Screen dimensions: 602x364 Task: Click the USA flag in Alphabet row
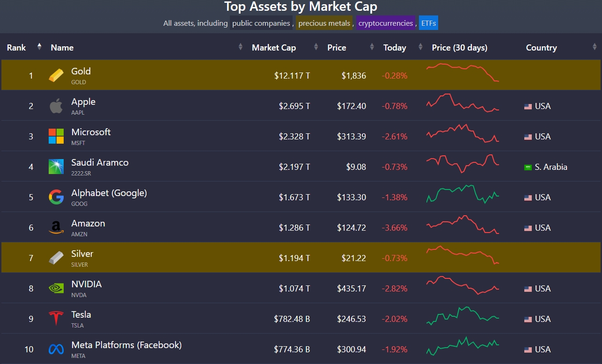coord(528,197)
